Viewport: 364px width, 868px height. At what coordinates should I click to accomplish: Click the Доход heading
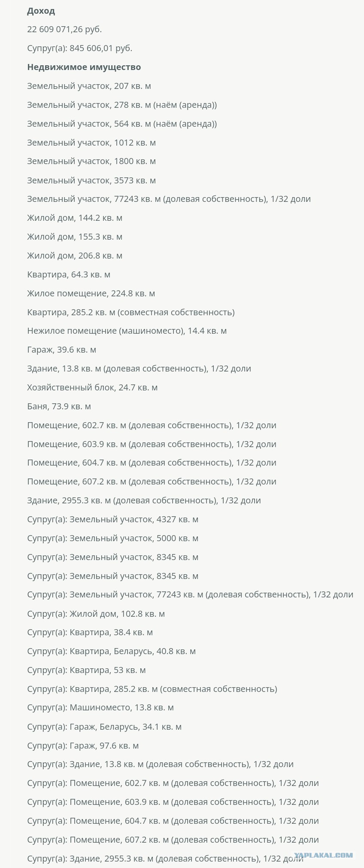41,11
